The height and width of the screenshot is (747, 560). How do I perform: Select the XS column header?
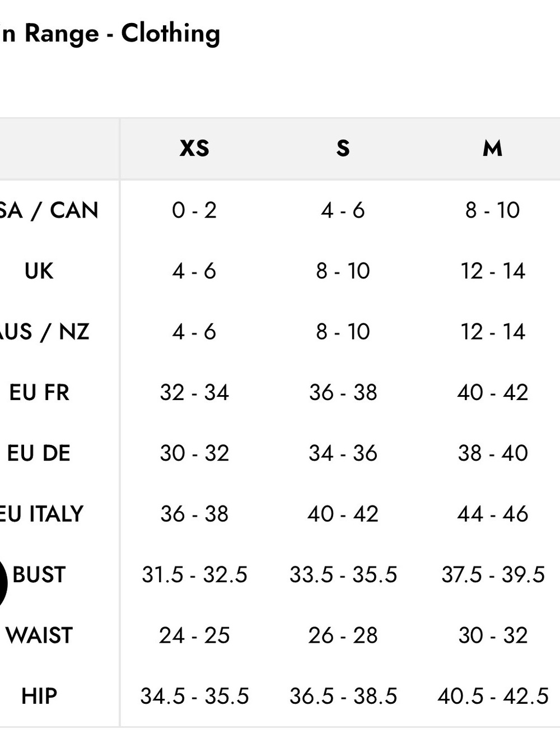[x=194, y=149]
